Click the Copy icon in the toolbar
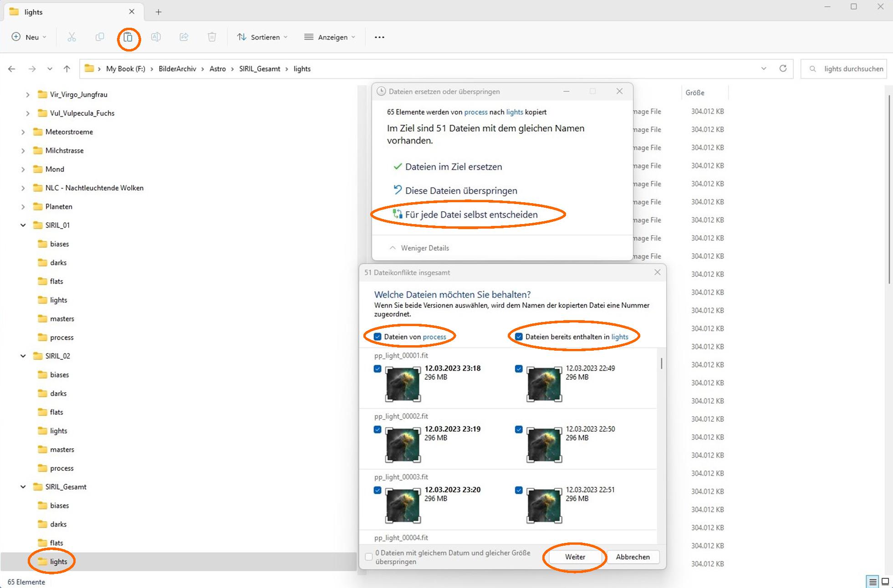The image size is (893, 588). coord(100,37)
